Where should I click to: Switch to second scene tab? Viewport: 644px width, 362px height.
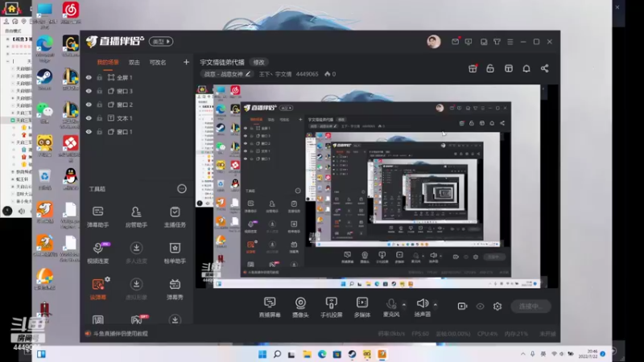click(134, 63)
